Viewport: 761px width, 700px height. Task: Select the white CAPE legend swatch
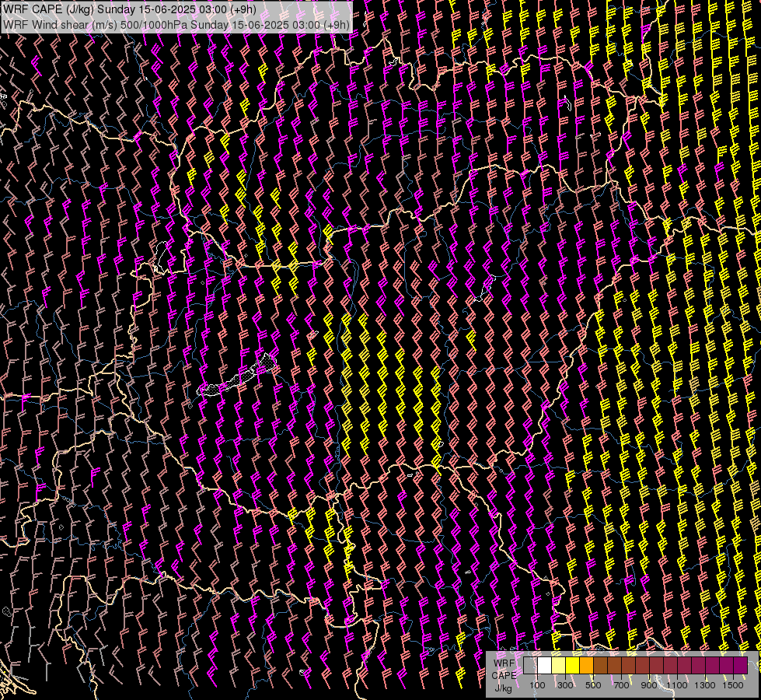click(x=545, y=666)
